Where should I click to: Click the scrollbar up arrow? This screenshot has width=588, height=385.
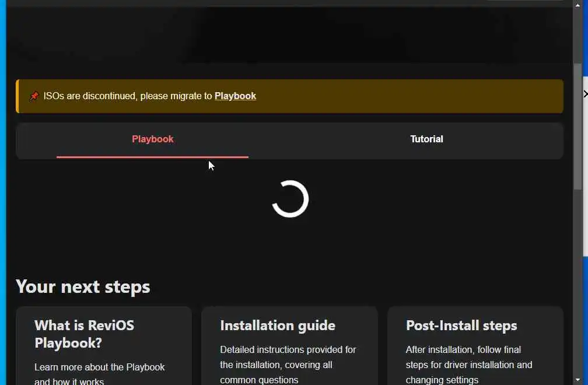(x=577, y=5)
